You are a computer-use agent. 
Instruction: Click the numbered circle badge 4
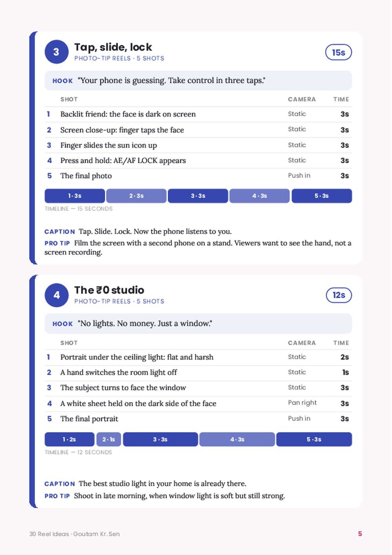click(x=56, y=295)
